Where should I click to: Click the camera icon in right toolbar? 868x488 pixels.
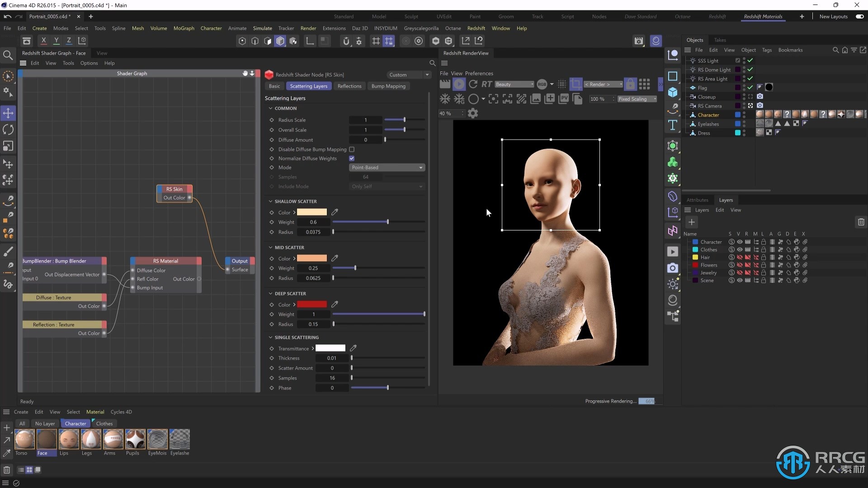coord(673,268)
